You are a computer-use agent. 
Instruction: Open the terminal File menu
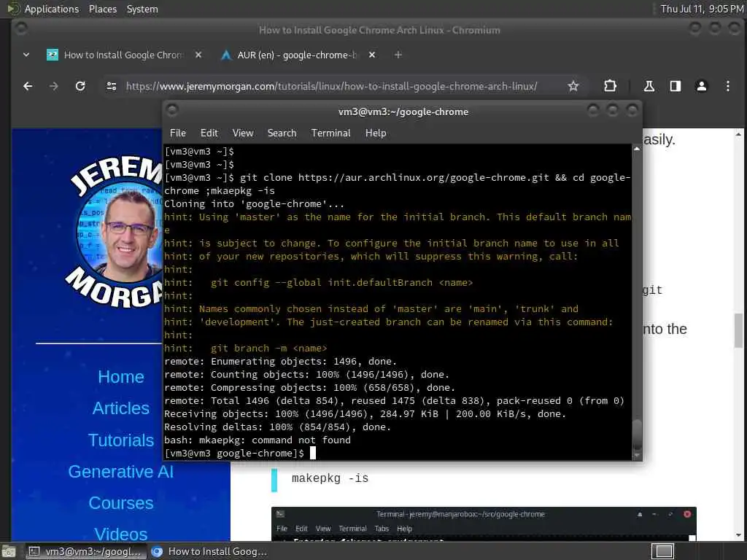[x=178, y=133]
